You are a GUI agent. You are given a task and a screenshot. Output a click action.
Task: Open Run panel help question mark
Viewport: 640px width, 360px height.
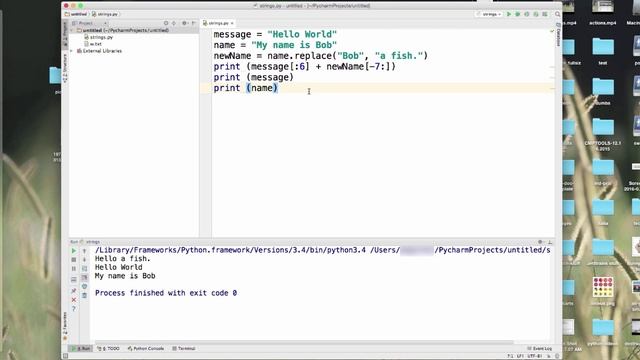coord(74,309)
